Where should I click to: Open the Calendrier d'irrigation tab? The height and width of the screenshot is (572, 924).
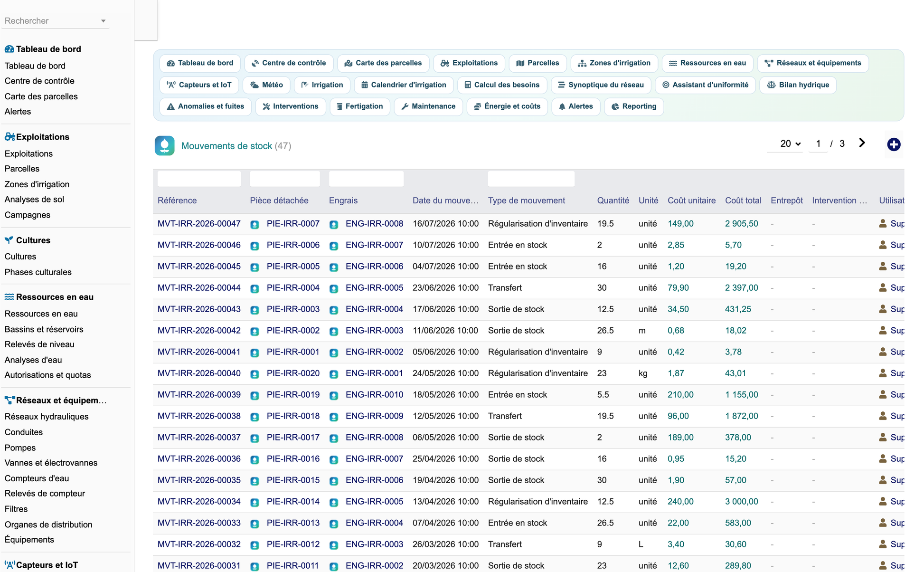pyautogui.click(x=404, y=85)
